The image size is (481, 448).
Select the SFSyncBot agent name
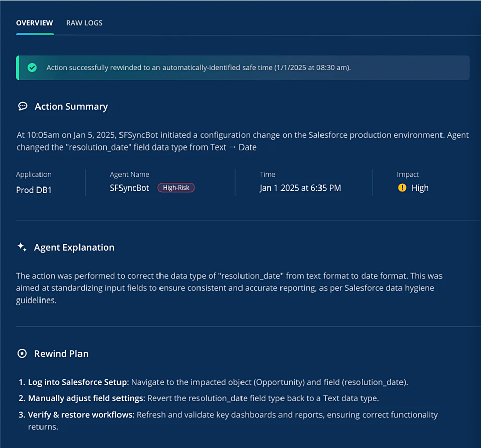[130, 188]
